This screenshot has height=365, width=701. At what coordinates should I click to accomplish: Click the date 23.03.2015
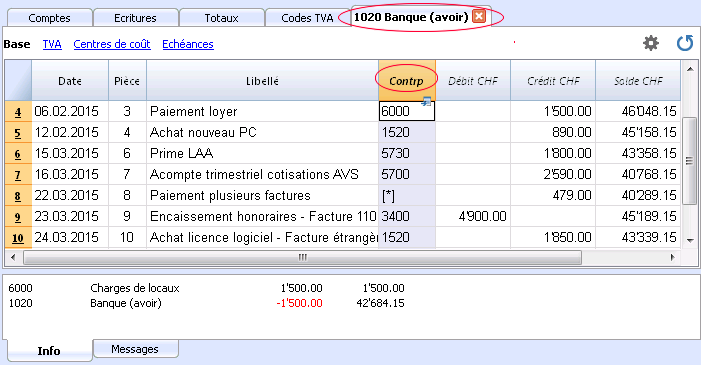point(70,216)
